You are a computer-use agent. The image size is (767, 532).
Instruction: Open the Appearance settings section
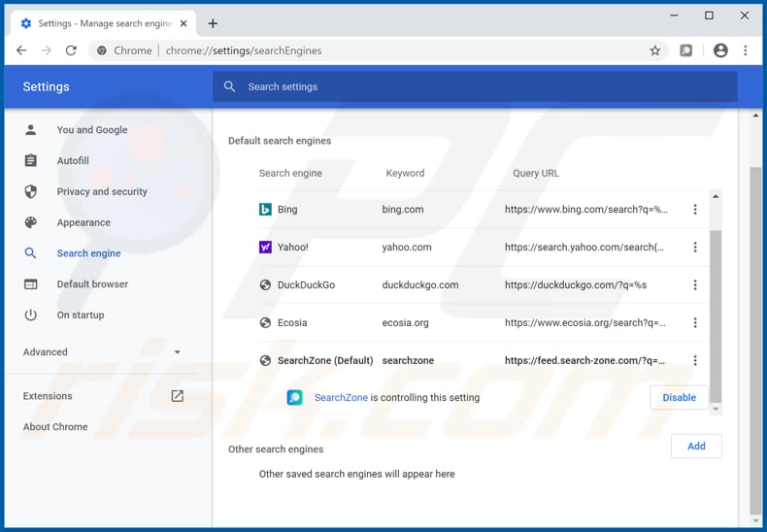click(x=83, y=223)
